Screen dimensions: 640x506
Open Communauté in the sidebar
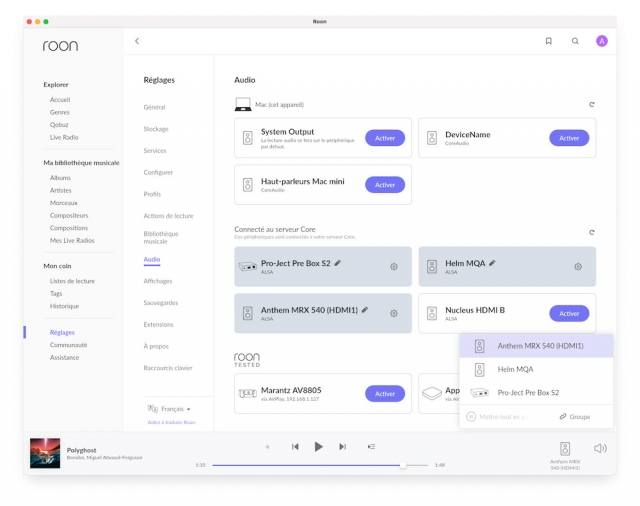coord(69,345)
